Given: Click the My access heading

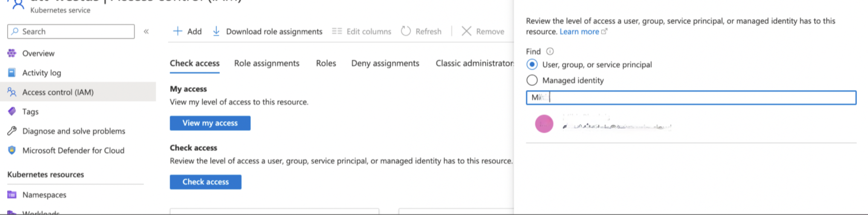Looking at the screenshot, I should coord(188,89).
